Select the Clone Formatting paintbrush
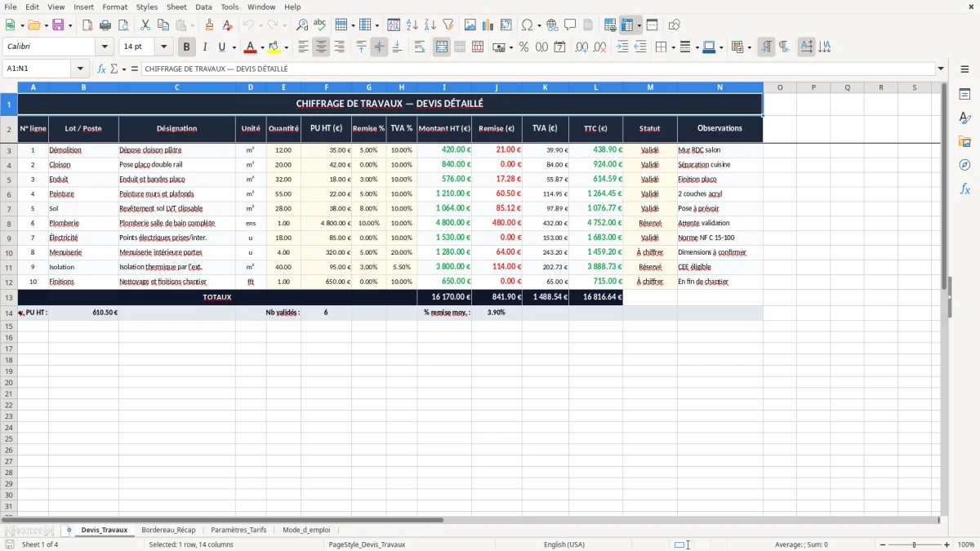The image size is (980, 551). point(209,25)
